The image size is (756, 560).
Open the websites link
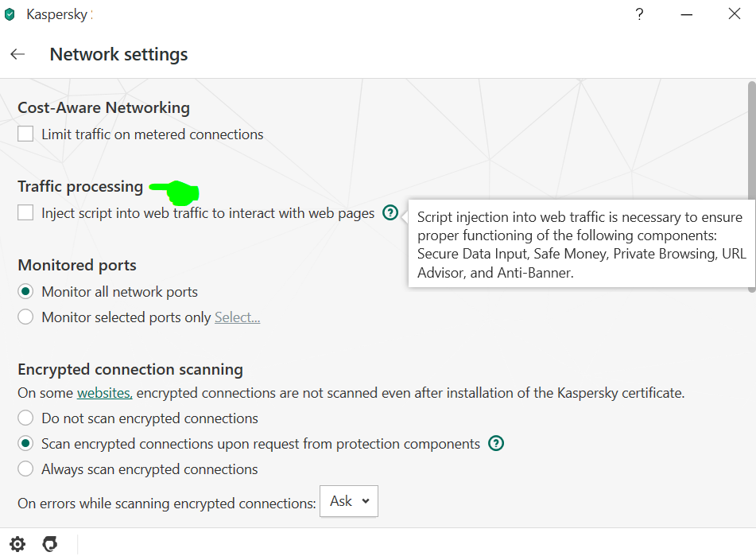104,393
